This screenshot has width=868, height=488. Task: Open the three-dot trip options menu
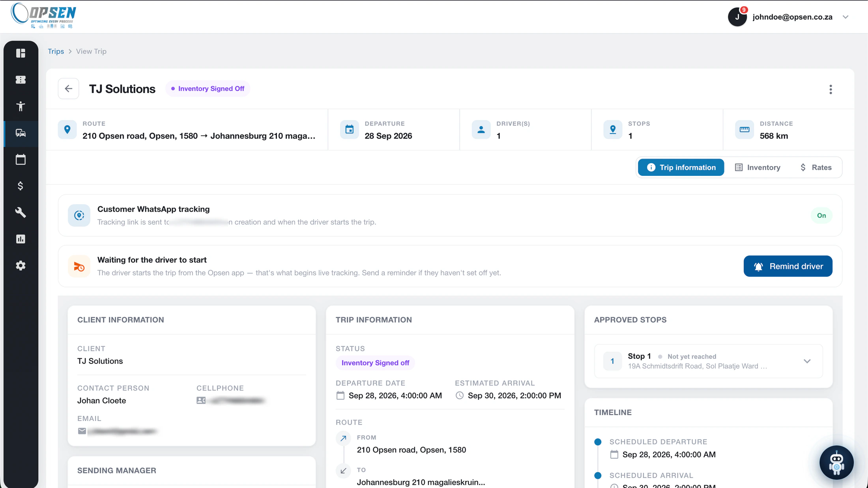click(831, 89)
